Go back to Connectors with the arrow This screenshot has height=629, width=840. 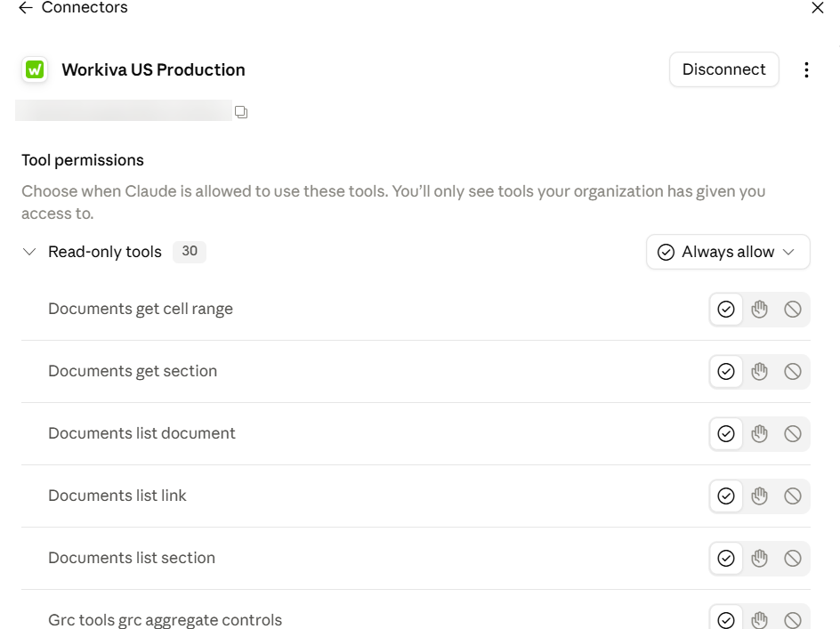click(25, 7)
